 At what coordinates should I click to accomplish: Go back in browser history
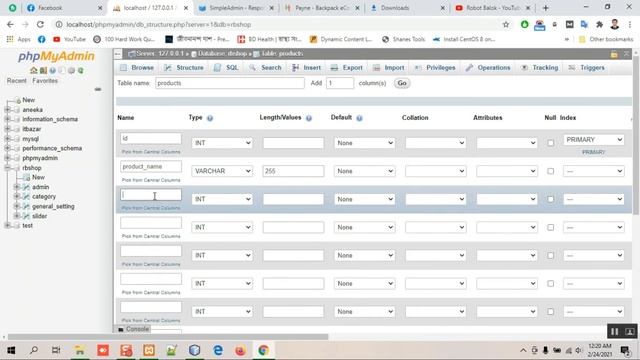[x=10, y=24]
